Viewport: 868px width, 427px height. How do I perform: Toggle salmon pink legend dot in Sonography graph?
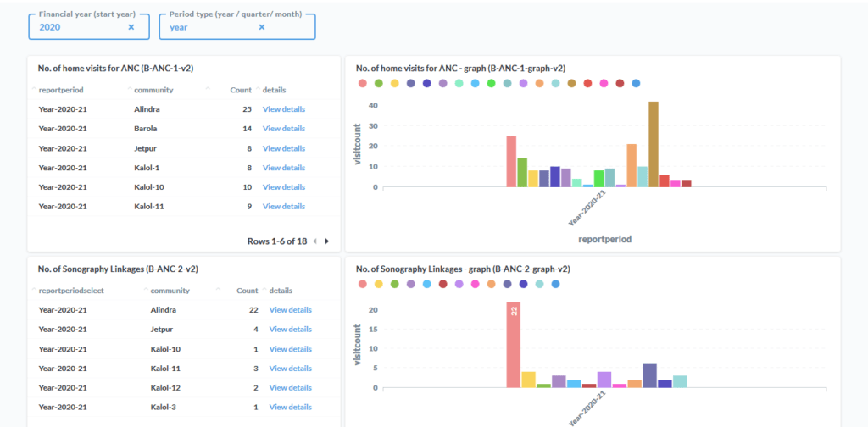[x=363, y=284]
